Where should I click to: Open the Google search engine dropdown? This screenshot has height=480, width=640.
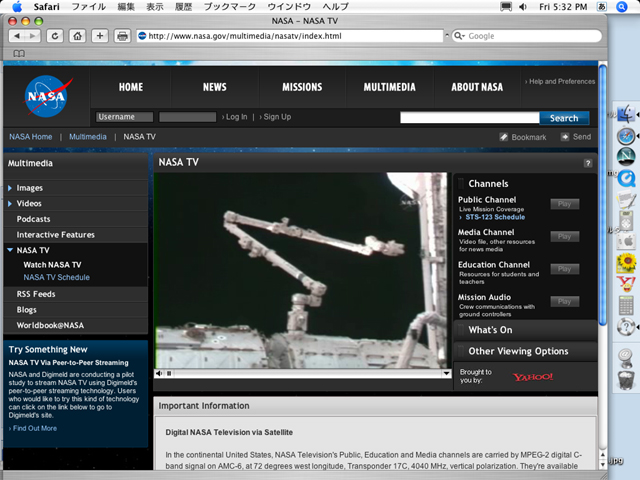[460, 36]
